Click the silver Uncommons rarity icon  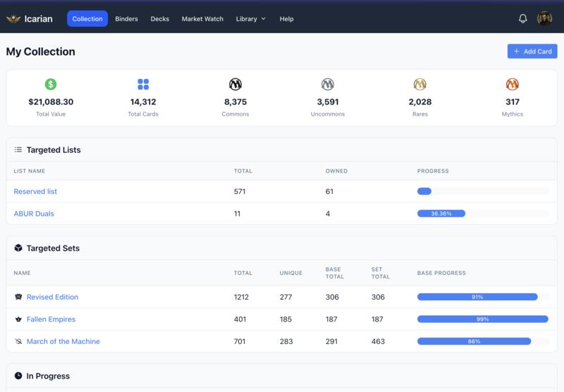[x=328, y=84]
